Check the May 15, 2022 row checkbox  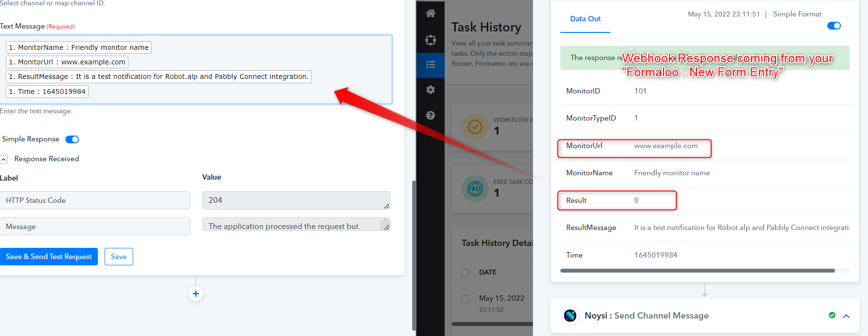tap(465, 299)
